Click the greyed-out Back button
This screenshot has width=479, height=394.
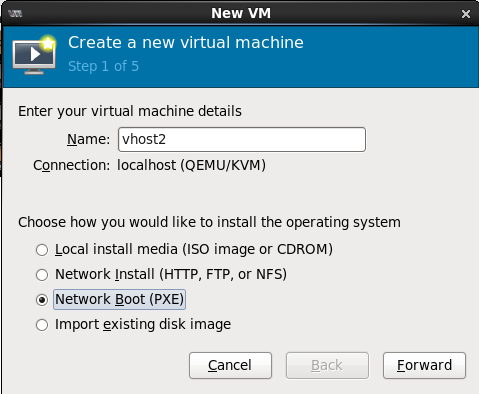[327, 365]
